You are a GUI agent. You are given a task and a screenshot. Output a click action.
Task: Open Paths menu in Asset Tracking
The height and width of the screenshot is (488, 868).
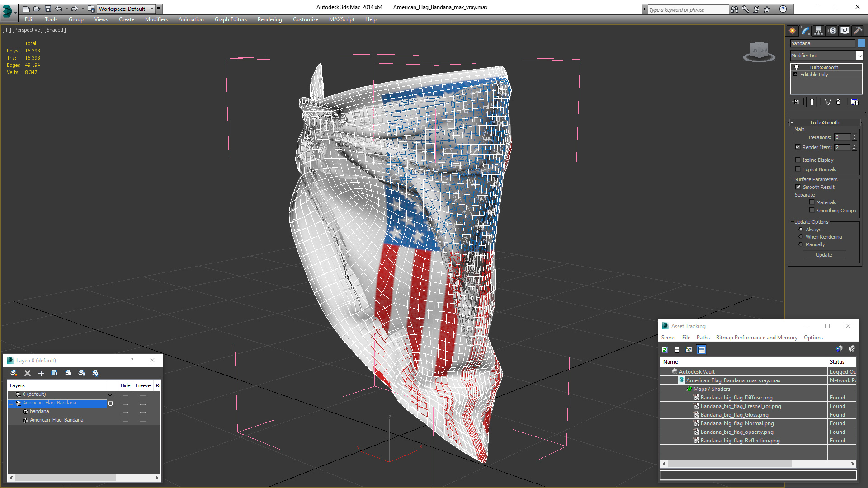coord(703,338)
